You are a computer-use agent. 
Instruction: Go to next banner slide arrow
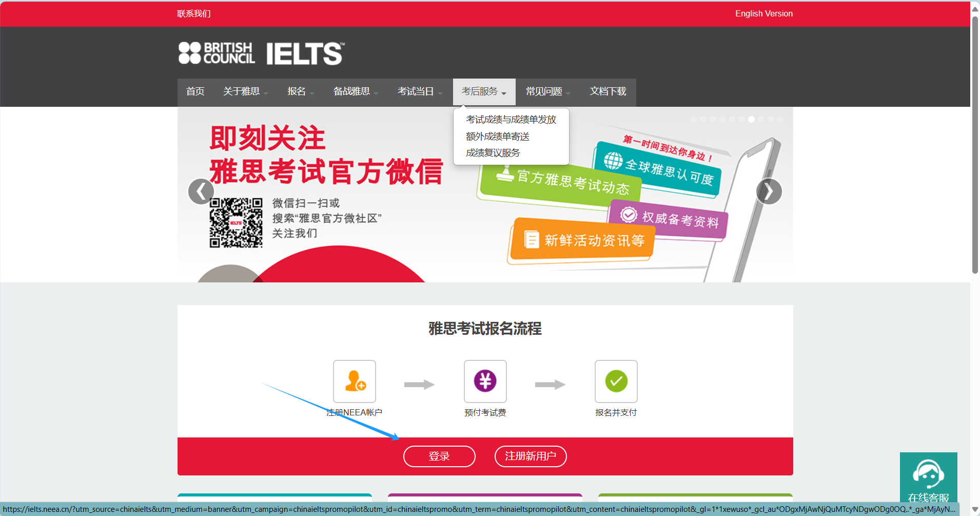(769, 192)
